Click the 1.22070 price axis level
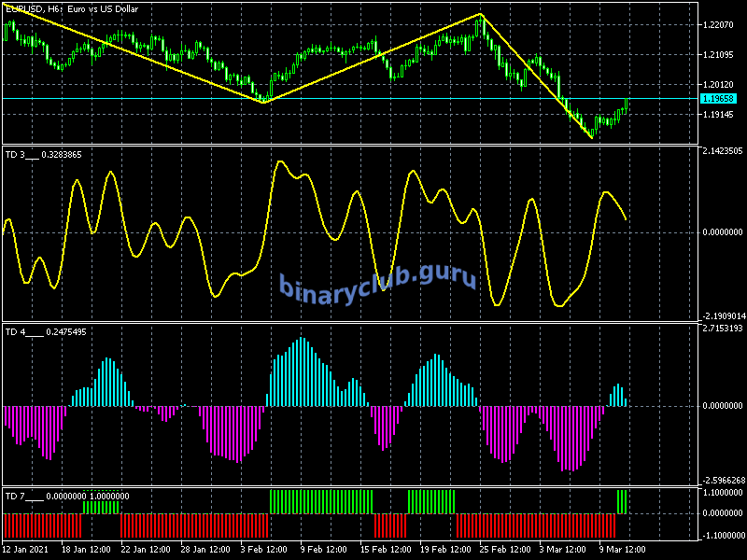Viewport: 747px width, 560px height. click(x=721, y=24)
